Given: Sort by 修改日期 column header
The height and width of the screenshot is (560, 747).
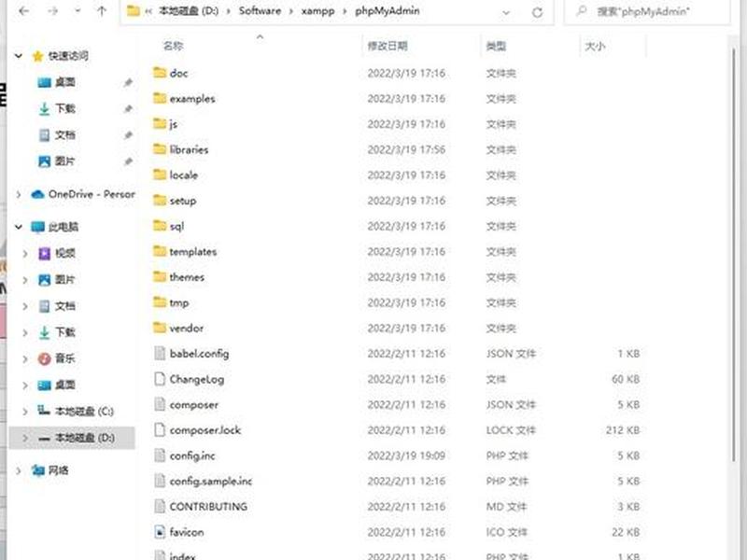Looking at the screenshot, I should point(387,46).
